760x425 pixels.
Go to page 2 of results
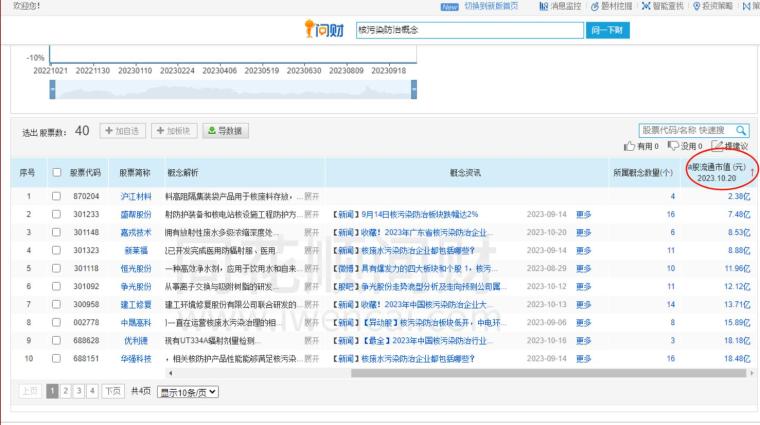tap(66, 391)
